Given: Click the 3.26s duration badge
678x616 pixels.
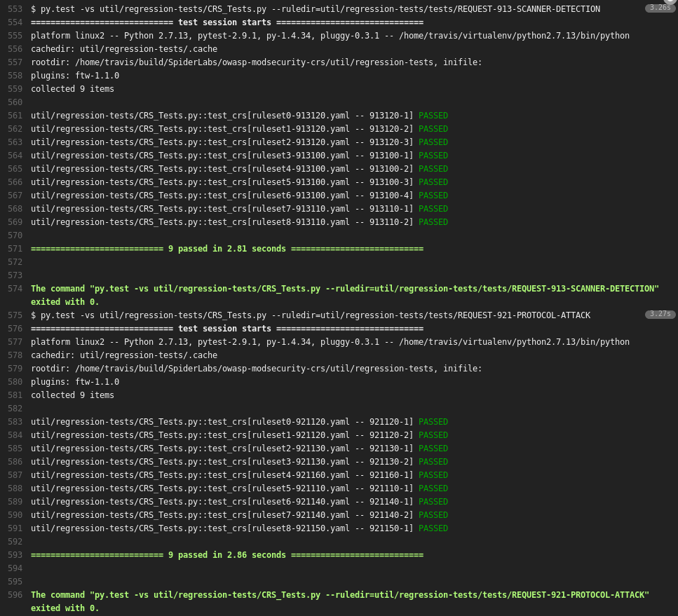Looking at the screenshot, I should point(659,8).
